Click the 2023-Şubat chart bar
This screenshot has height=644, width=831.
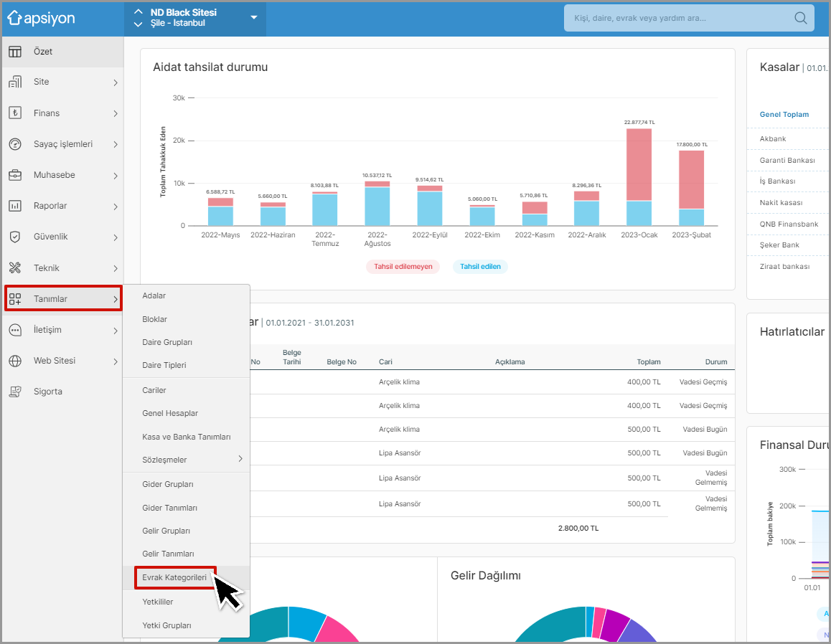coord(691,188)
